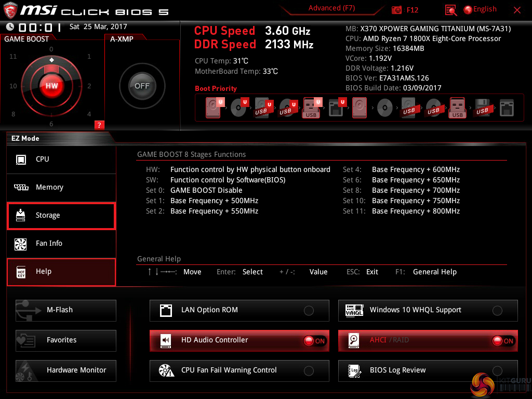Click the EZ Mode header

coord(25,138)
